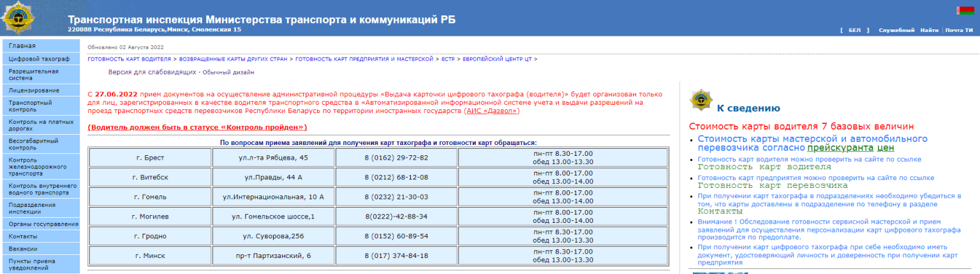Open the Почта ТИ mail link

[958, 31]
